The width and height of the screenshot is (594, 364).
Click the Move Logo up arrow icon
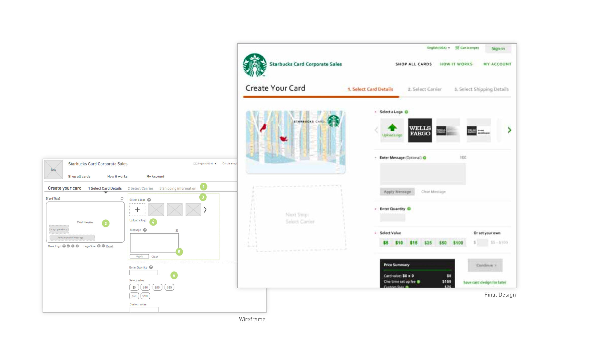[x=64, y=246]
